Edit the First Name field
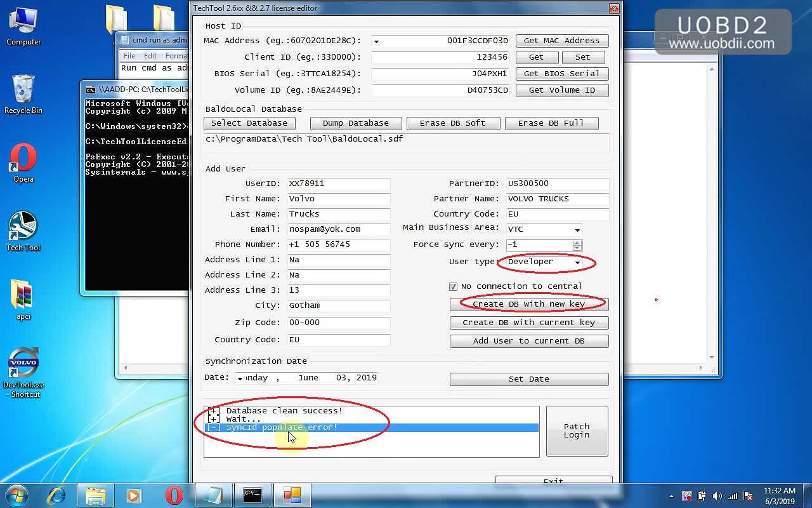The image size is (812, 508). coord(339,199)
